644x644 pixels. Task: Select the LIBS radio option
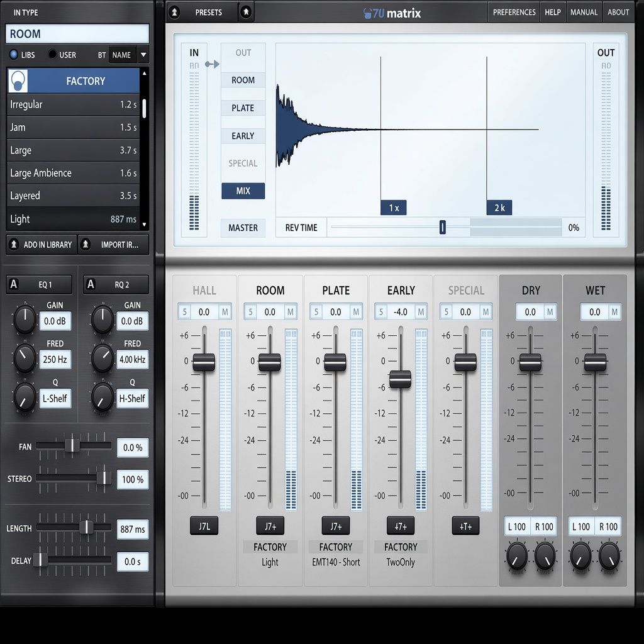tap(14, 54)
